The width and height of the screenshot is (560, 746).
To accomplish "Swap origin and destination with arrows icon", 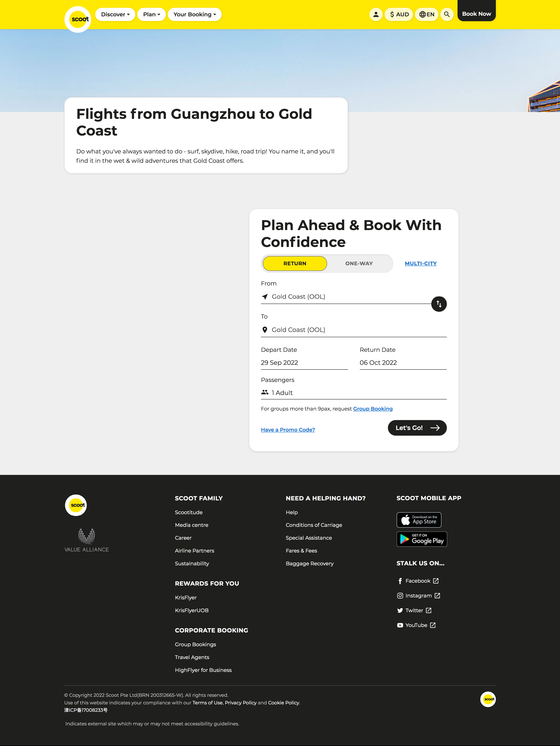I will point(439,304).
